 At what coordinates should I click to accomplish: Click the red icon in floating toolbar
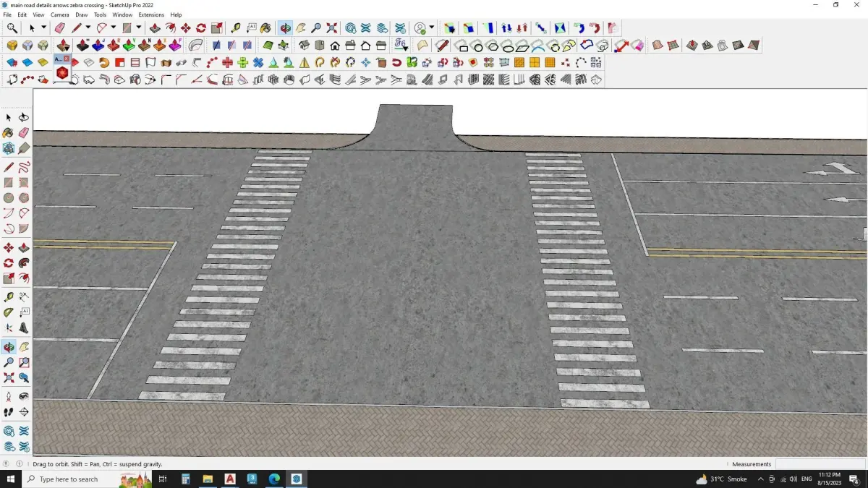pos(62,73)
